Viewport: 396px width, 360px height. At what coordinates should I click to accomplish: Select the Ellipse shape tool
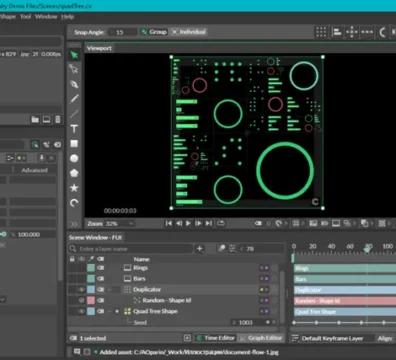(74, 158)
